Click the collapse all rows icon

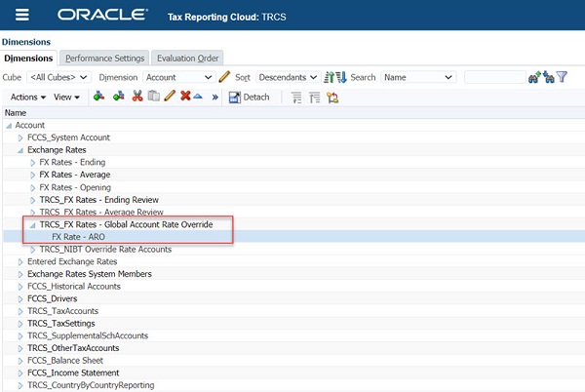coord(315,98)
